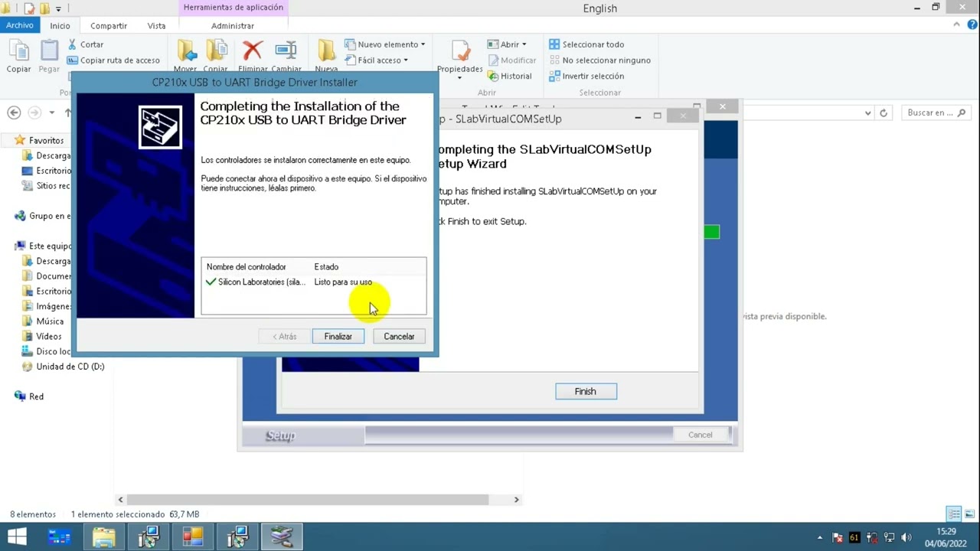The image size is (980, 551).
Task: Click the Explorer search box
Action: tap(936, 113)
